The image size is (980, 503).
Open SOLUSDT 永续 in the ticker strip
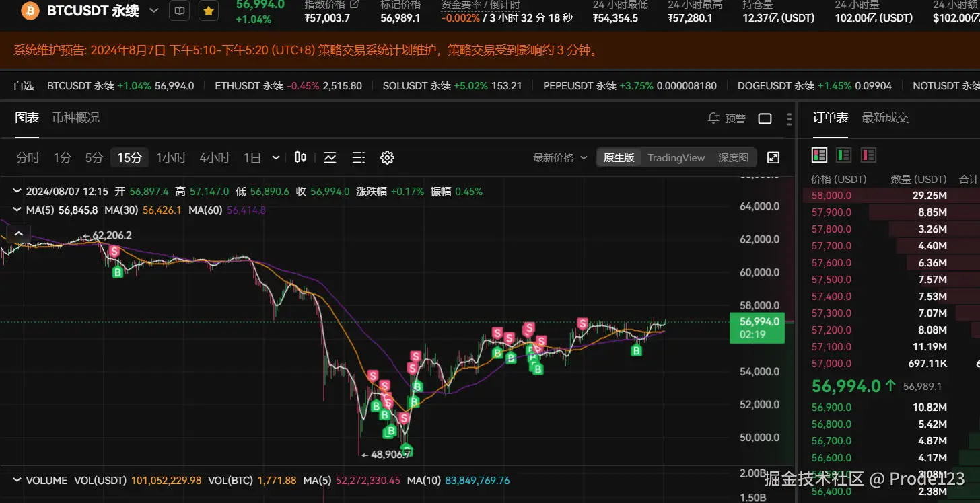pos(452,85)
